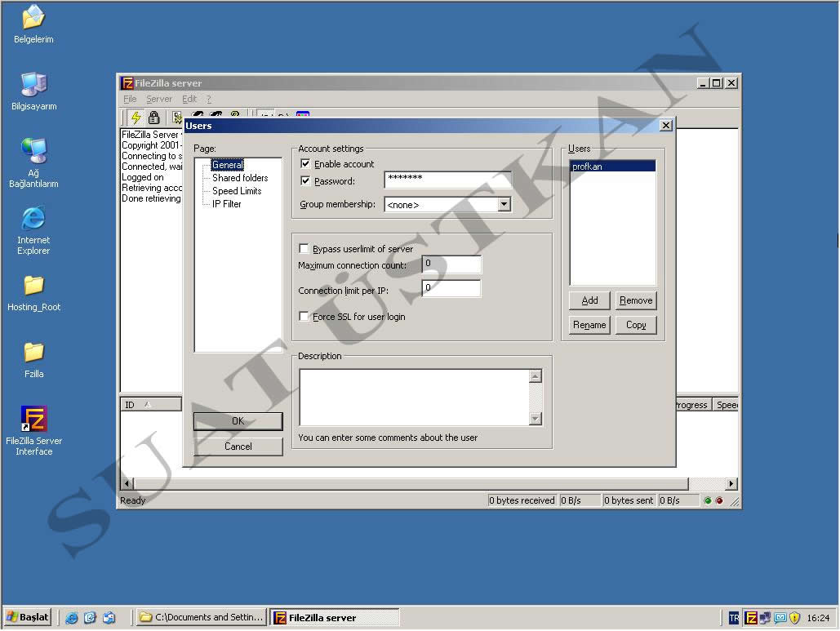Image resolution: width=840 pixels, height=631 pixels.
Task: Click the Description scrollbar up arrow
Action: (536, 376)
